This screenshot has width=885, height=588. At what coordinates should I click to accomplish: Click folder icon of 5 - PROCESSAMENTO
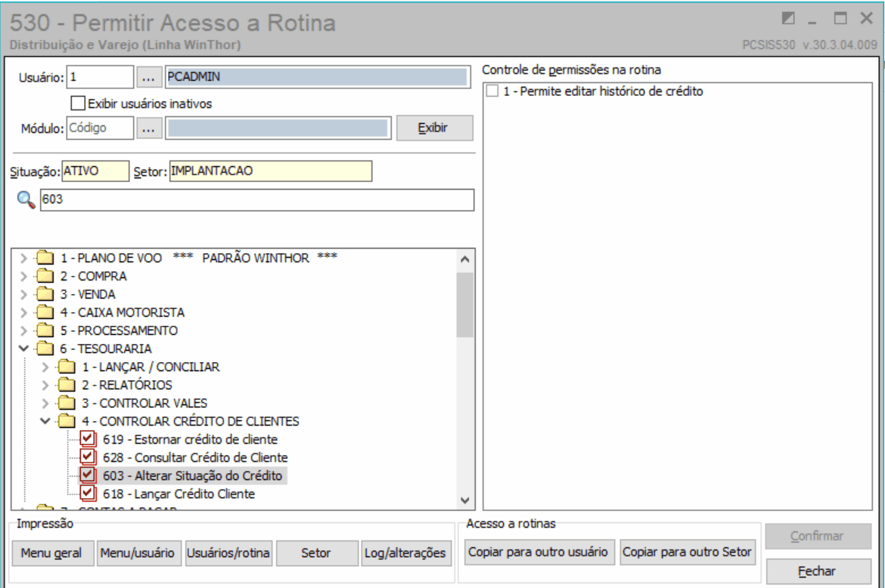click(45, 330)
